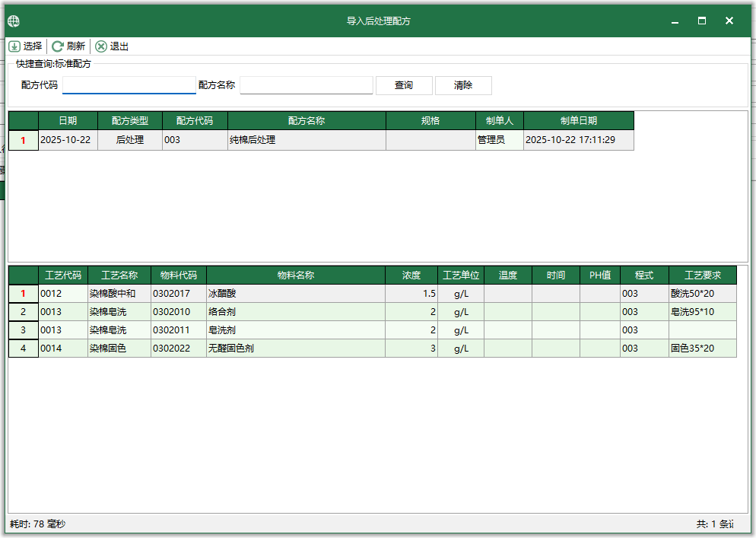
Task: Click the 选择 (Select) download icon
Action: (x=14, y=46)
